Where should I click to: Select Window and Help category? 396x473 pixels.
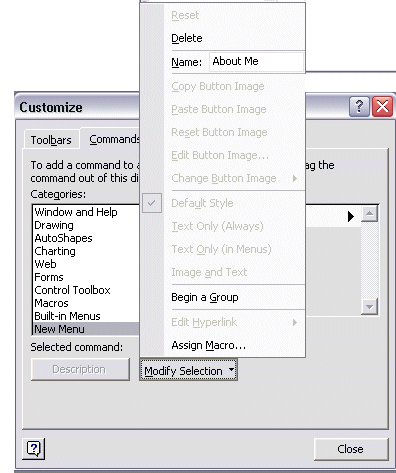point(86,212)
